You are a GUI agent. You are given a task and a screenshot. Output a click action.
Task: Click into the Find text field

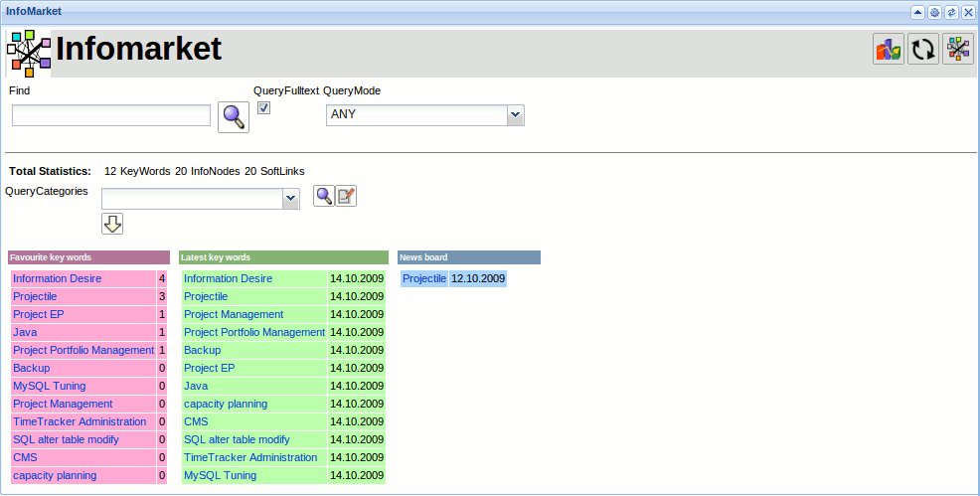pos(111,116)
